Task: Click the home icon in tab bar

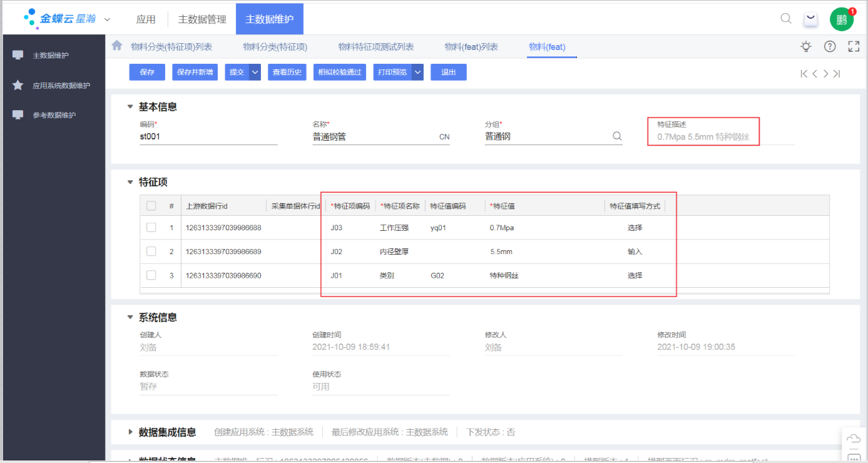Action: coord(116,46)
